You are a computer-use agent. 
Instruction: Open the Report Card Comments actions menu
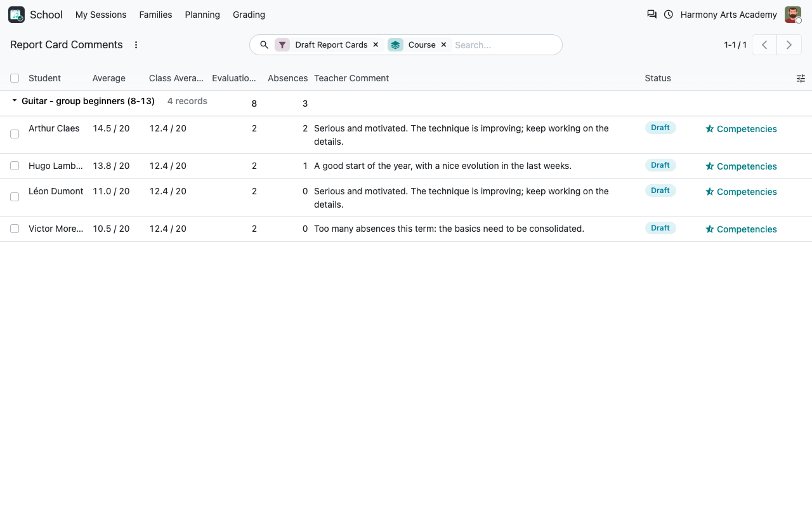pos(136,45)
